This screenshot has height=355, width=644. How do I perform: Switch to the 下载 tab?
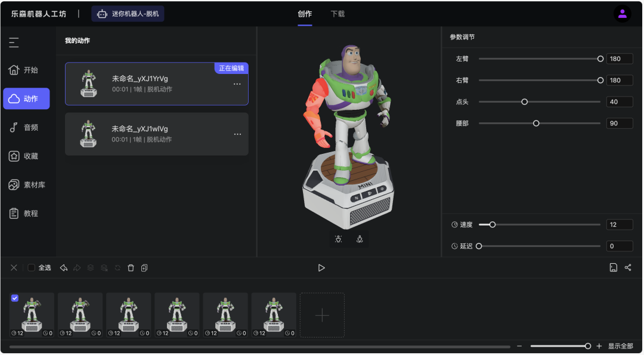pos(338,14)
